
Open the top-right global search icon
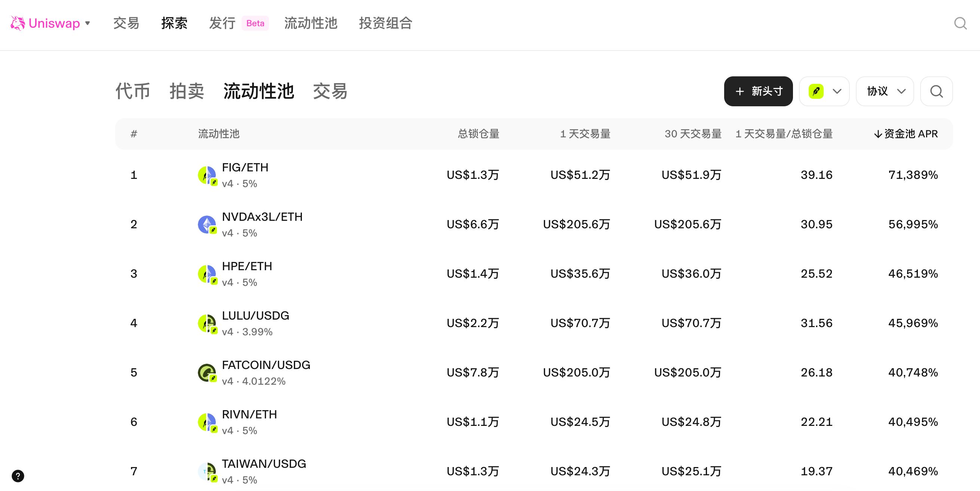(x=961, y=23)
